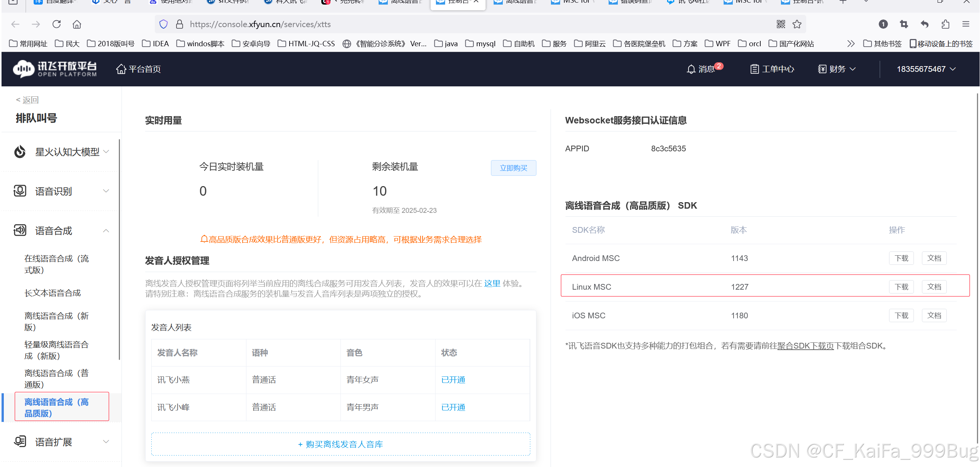
Task: Open 《智能分诊系统》 globe bookmark
Action: pos(385,44)
